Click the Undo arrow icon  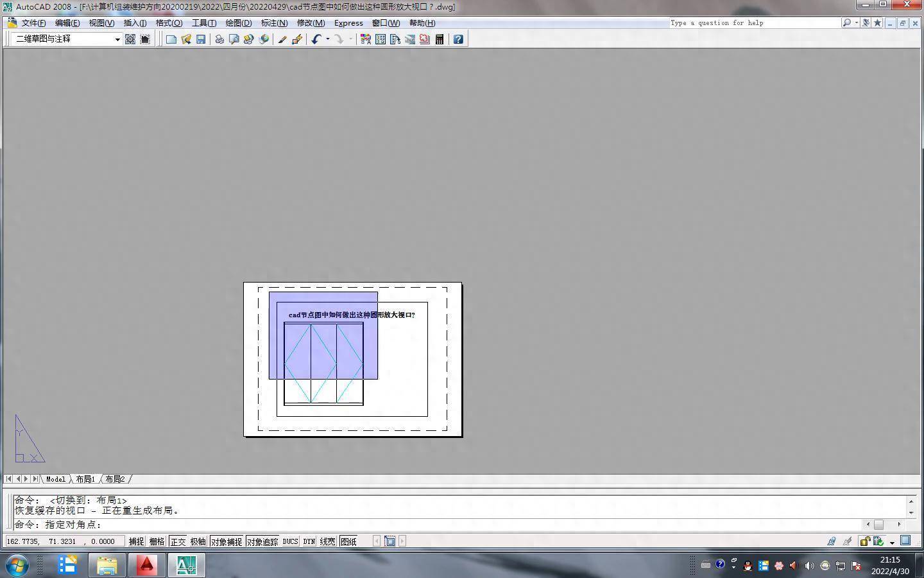(x=316, y=39)
